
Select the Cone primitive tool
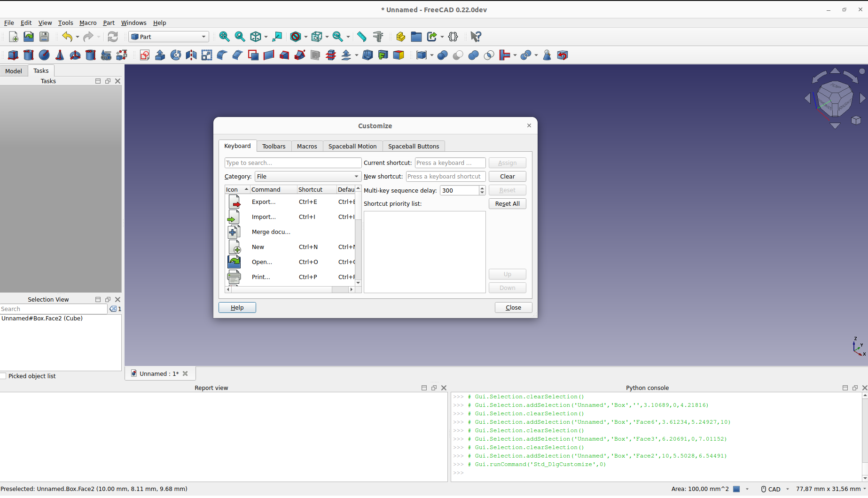[60, 55]
